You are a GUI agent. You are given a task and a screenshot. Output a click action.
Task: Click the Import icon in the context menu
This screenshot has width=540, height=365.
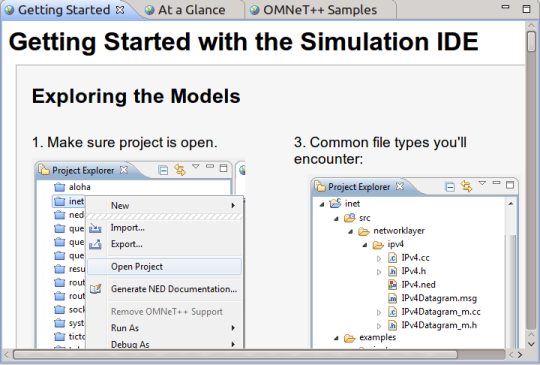(95, 228)
